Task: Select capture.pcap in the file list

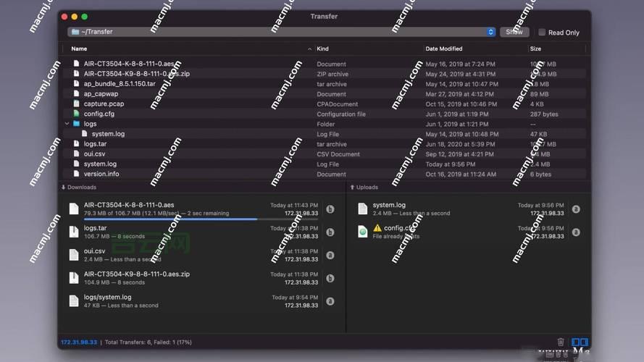Action: 104,104
